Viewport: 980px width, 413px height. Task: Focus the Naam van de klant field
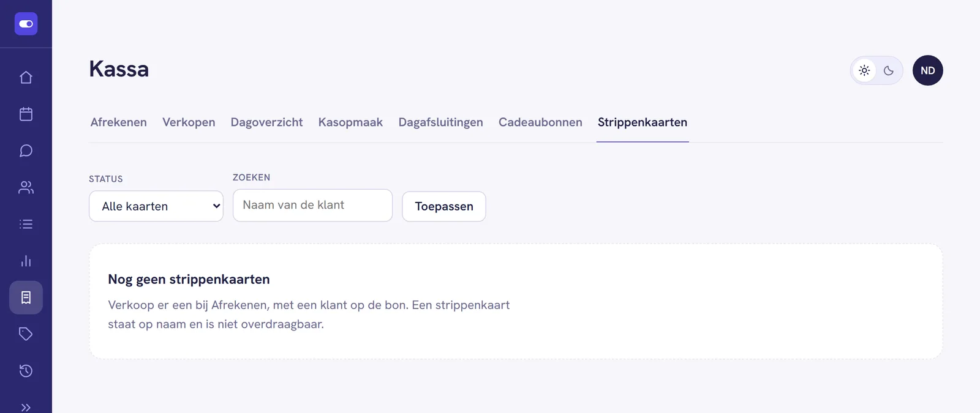[312, 205]
